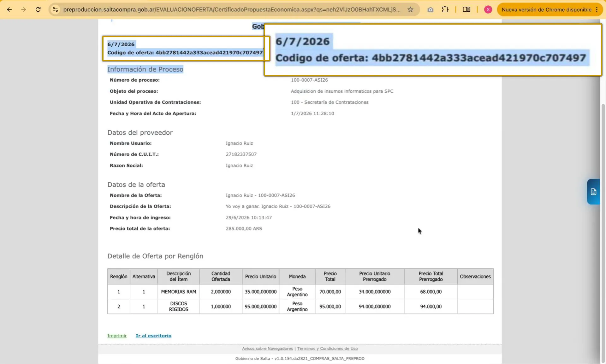Click the Imprimir link
The width and height of the screenshot is (606, 364).
117,336
